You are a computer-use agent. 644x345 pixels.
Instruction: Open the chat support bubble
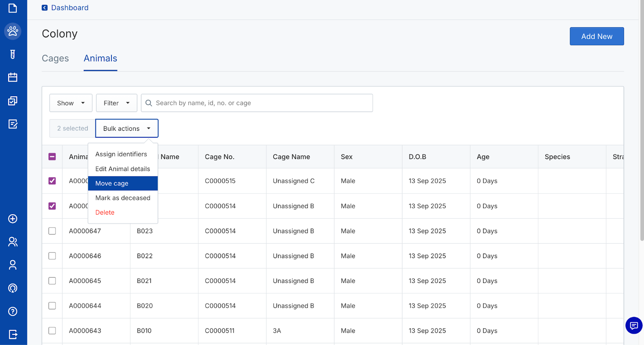click(x=634, y=325)
